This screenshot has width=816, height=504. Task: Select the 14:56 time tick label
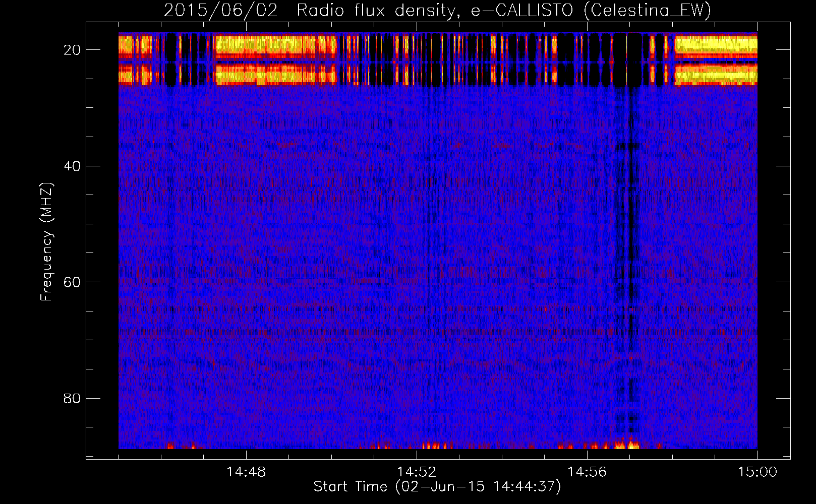point(587,472)
